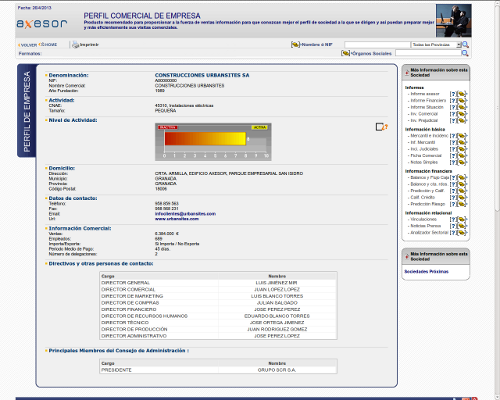500x400 pixels.
Task: Click the coin icon for Notas Simples
Action: (x=461, y=163)
